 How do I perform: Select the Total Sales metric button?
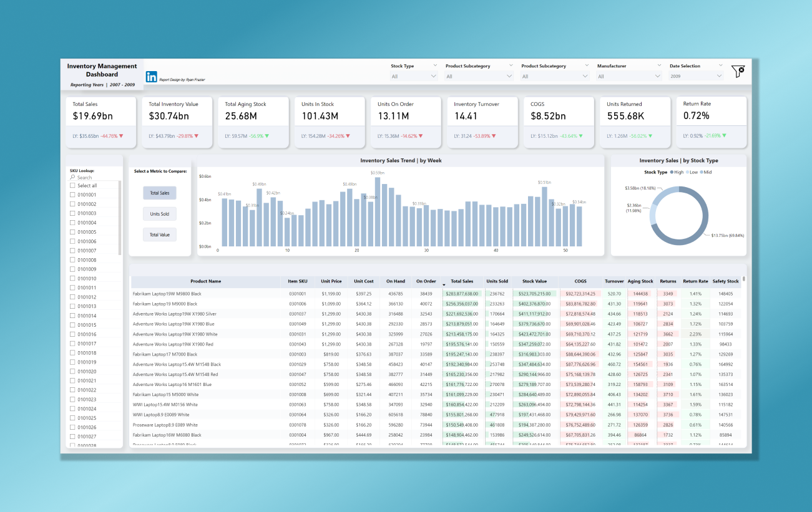pyautogui.click(x=160, y=193)
